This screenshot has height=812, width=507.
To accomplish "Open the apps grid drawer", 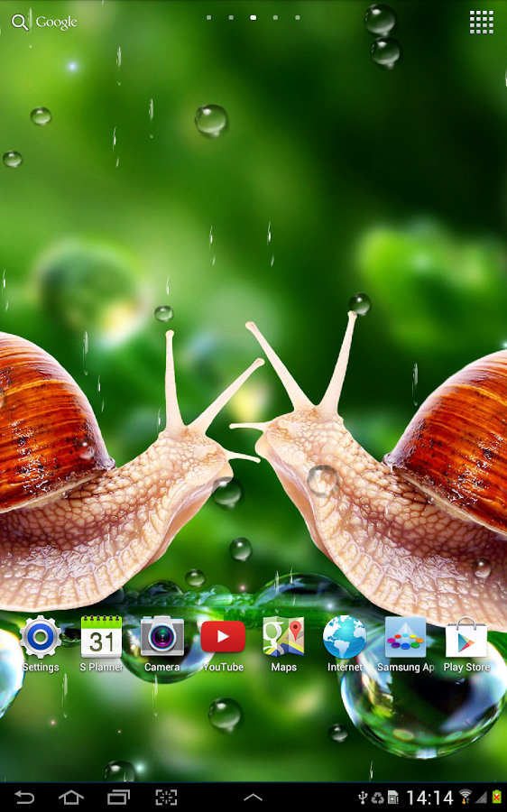I will tap(481, 23).
